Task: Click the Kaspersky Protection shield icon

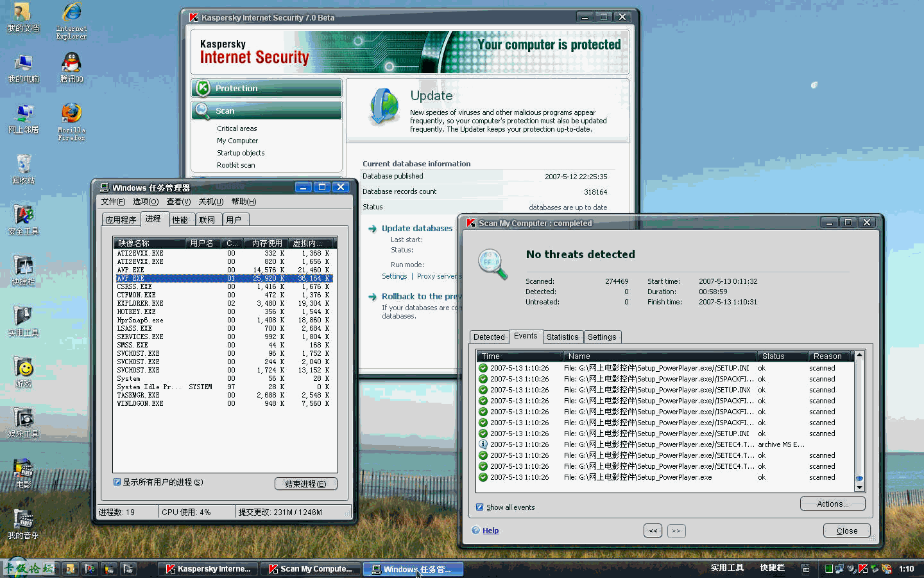Action: (x=203, y=88)
